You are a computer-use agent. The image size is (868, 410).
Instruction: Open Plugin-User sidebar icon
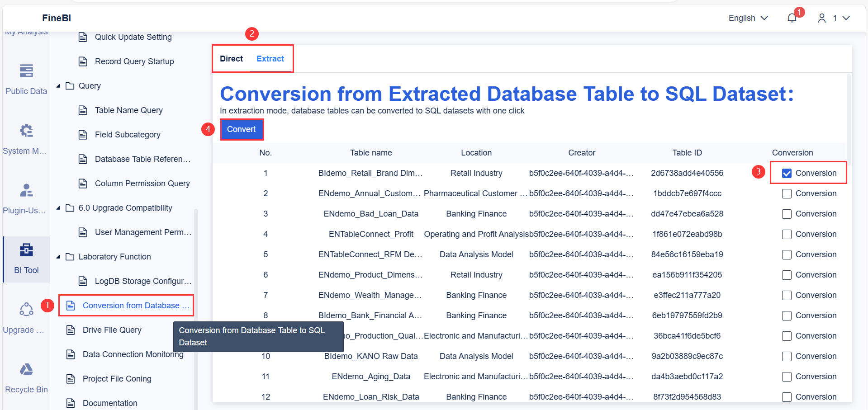pyautogui.click(x=26, y=190)
